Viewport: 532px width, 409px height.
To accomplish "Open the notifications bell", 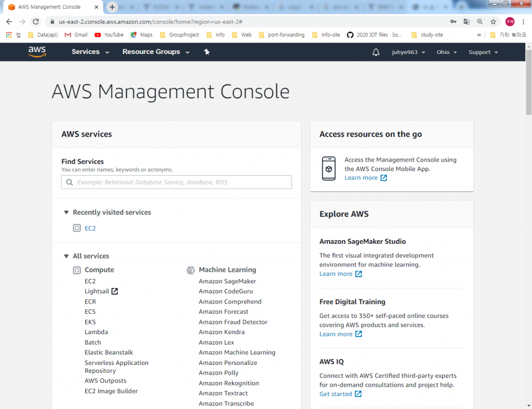I will pos(376,52).
